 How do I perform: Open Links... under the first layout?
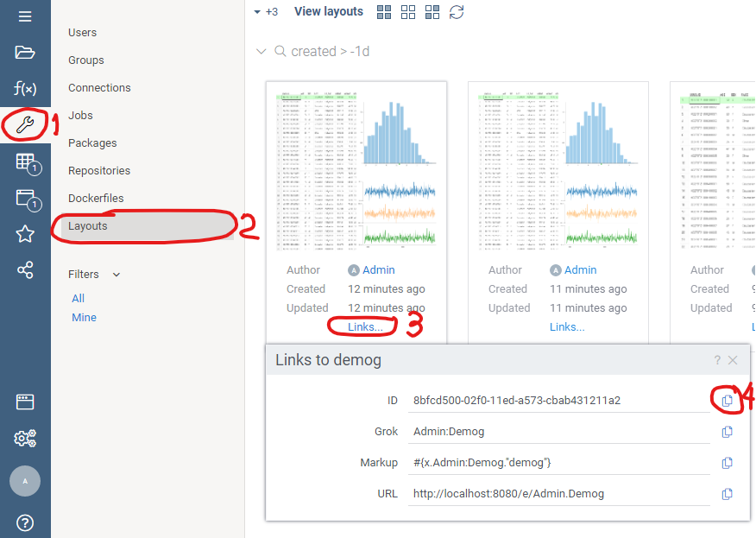pos(363,326)
